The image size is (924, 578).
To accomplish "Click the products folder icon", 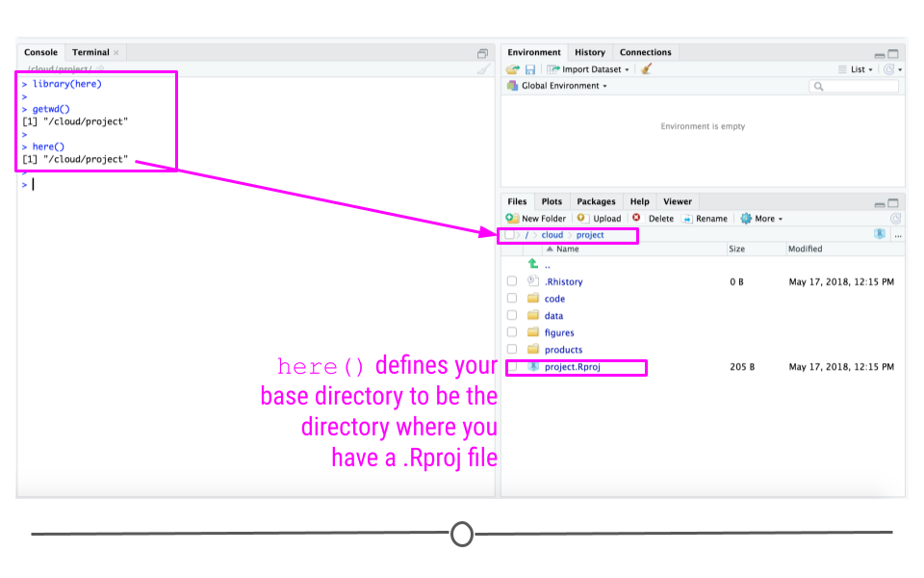I will pos(533,349).
